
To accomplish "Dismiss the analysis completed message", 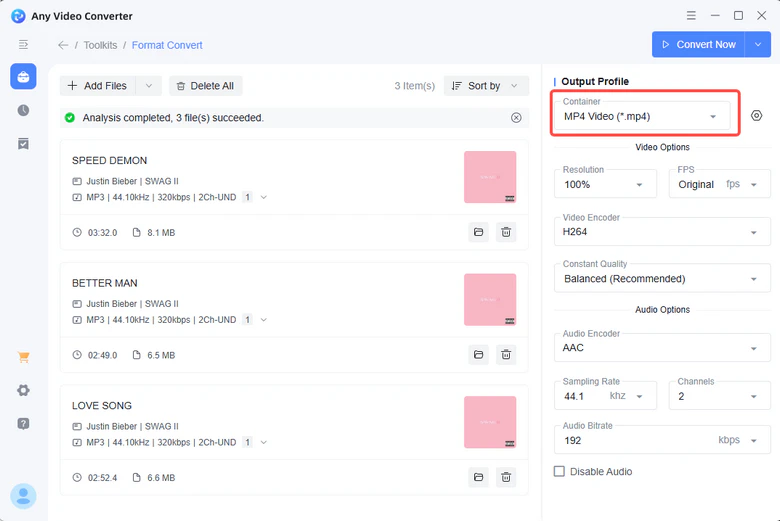I will tap(516, 117).
